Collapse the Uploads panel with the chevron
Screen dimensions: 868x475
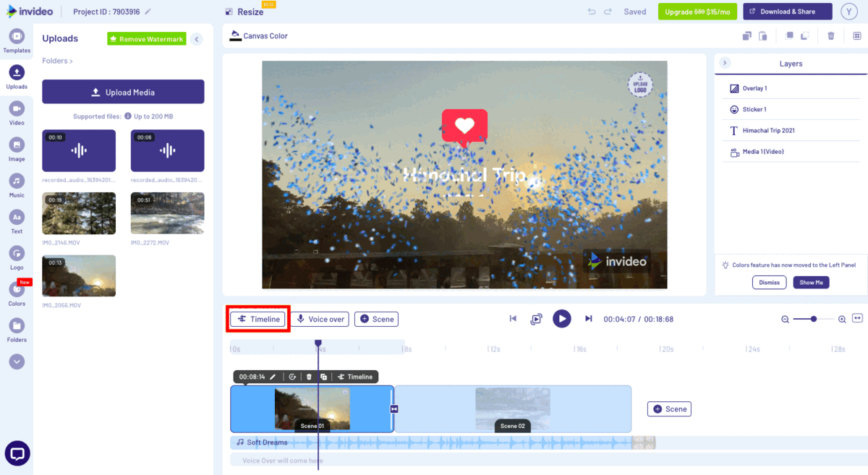196,40
